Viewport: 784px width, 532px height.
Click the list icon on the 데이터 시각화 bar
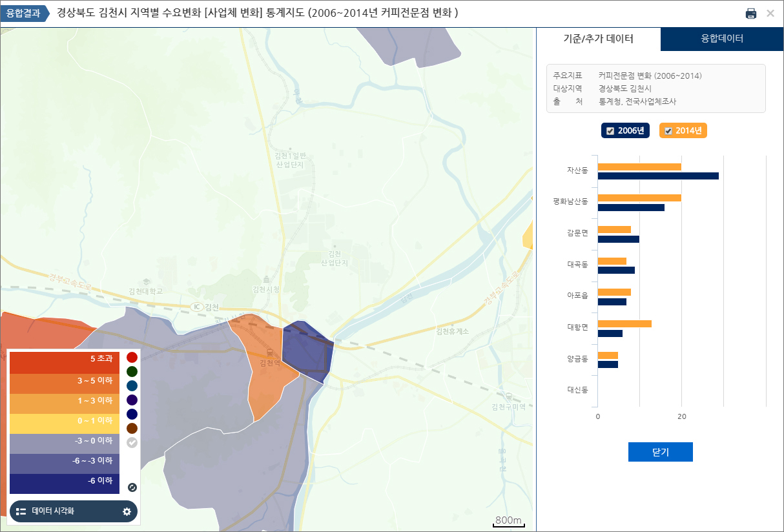(21, 511)
